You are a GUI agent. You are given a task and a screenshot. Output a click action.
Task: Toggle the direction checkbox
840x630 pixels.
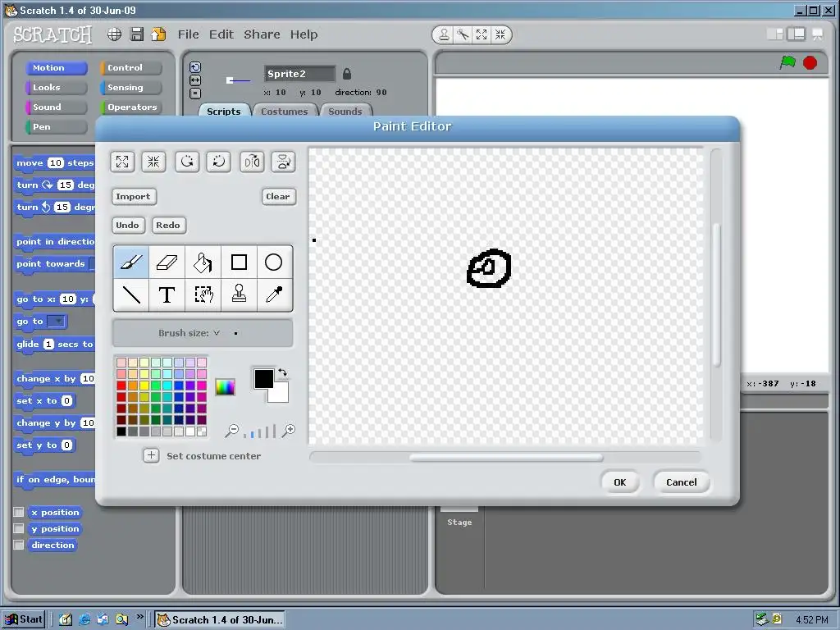point(19,545)
